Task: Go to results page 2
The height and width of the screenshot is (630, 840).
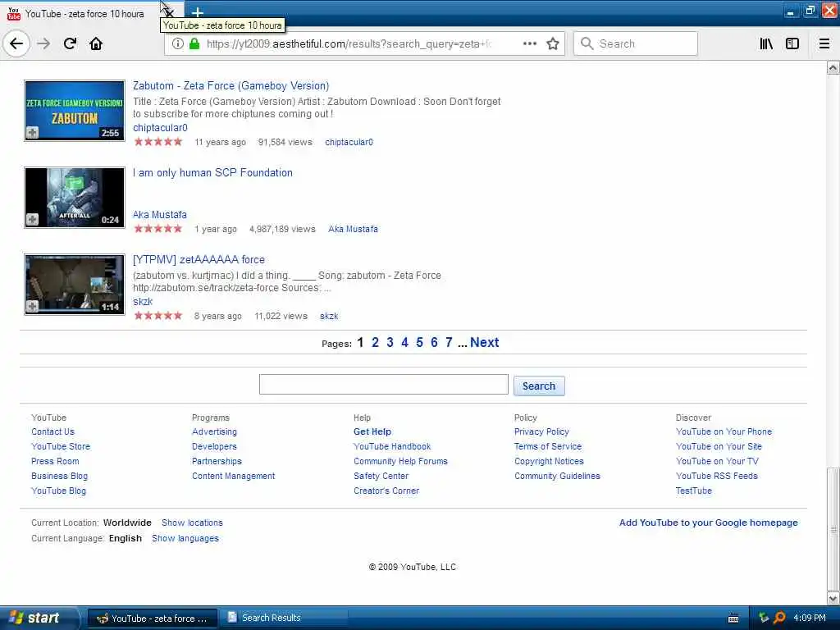Action: click(375, 342)
